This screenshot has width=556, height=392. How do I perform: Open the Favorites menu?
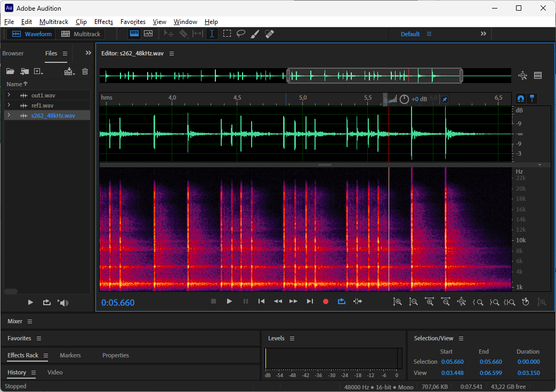[x=133, y=22]
